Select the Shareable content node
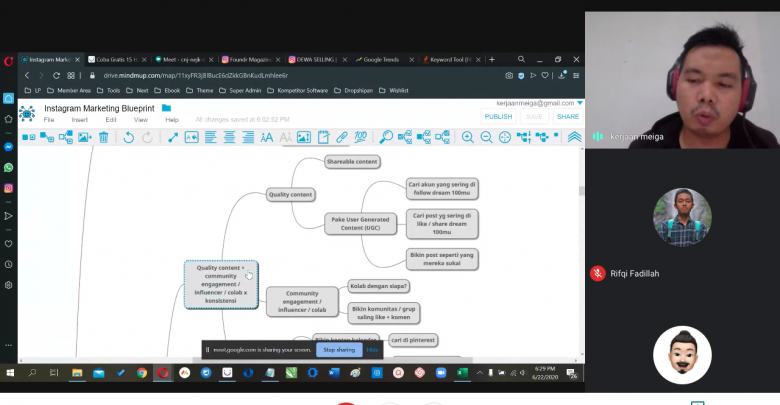Screen dimensions: 780x405 [352, 162]
